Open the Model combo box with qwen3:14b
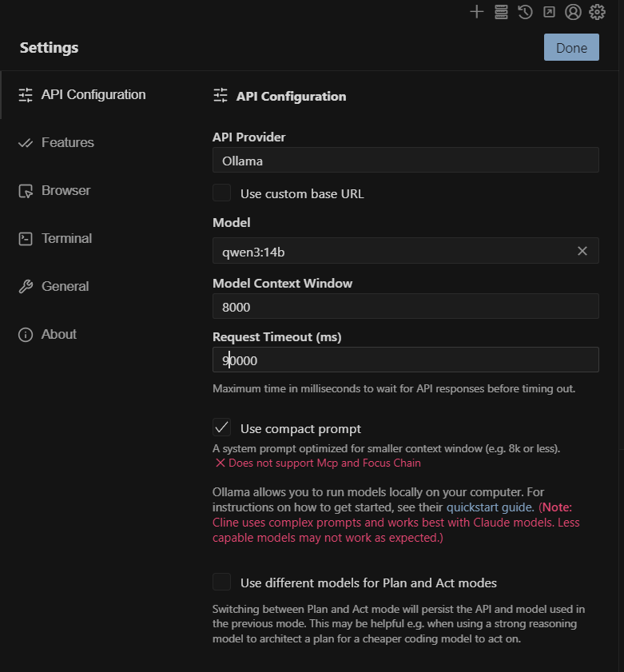 click(391, 251)
